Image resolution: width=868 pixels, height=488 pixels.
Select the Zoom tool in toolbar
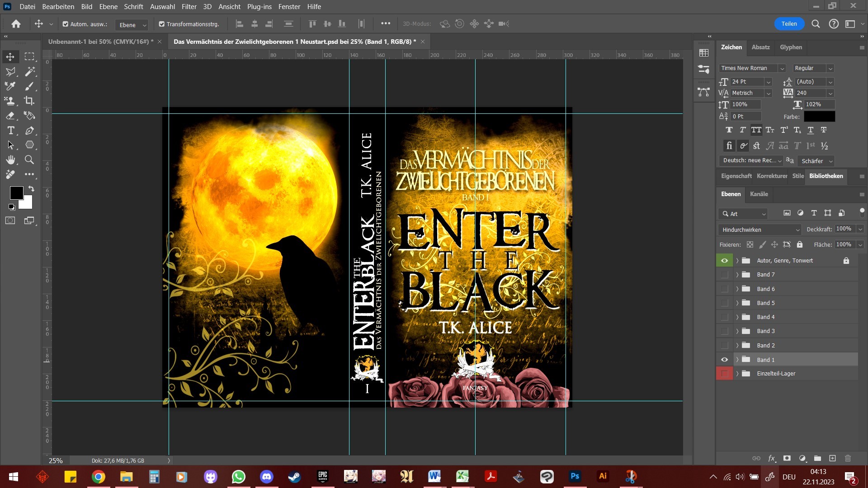click(x=29, y=160)
